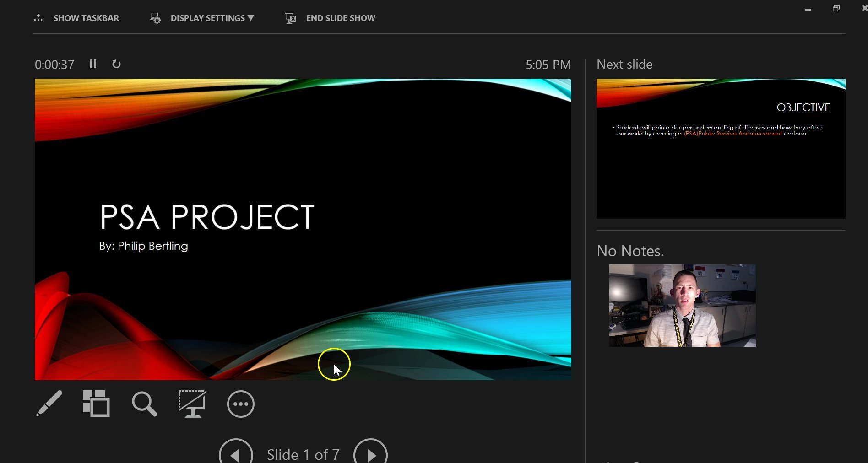Click the elapsed time 0:00:37 display
The image size is (868, 463).
[x=54, y=65]
